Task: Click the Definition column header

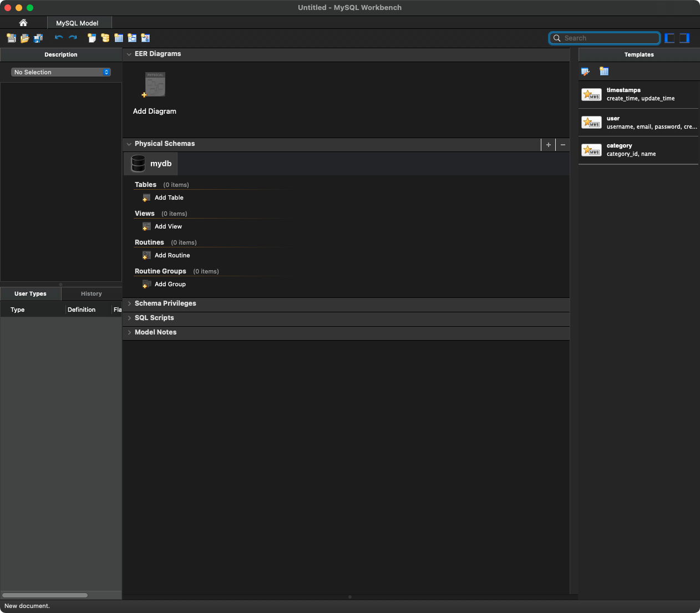Action: click(x=88, y=310)
